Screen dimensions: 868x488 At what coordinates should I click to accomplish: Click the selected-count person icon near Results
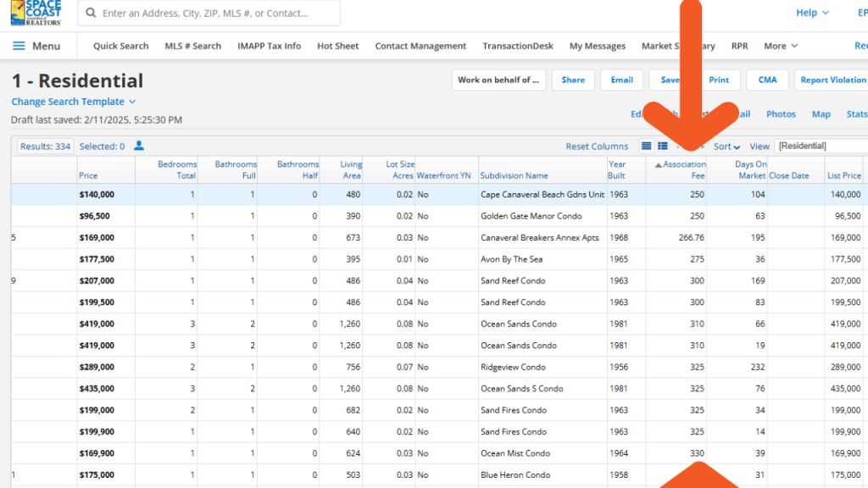point(138,146)
